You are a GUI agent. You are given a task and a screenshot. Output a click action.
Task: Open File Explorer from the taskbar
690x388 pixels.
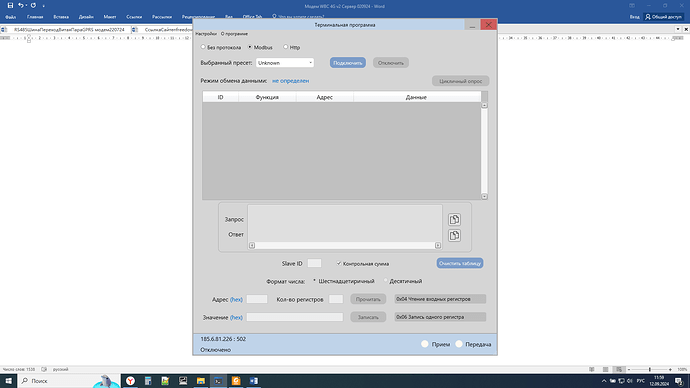201,381
